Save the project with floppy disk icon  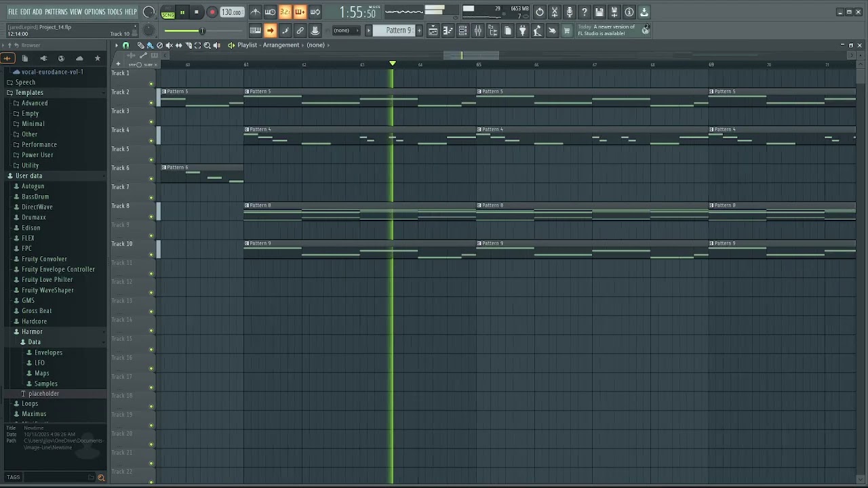pos(599,12)
